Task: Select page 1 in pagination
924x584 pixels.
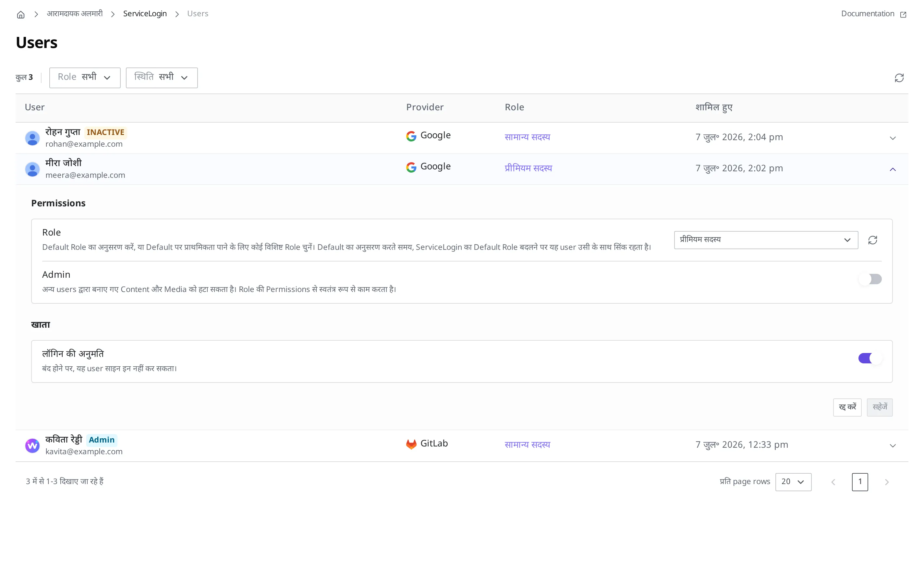Action: pos(860,482)
